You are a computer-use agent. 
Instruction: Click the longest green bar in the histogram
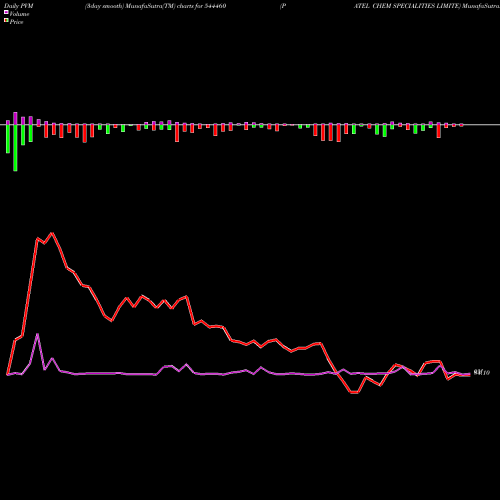[15, 148]
